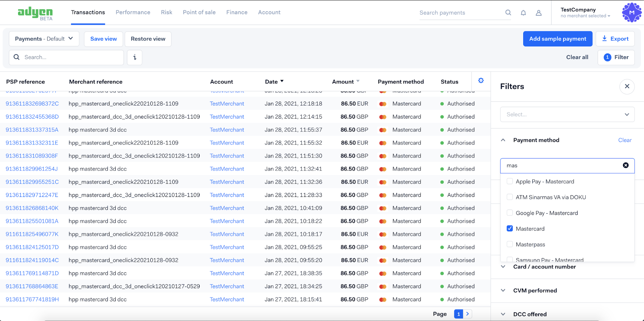The height and width of the screenshot is (321, 644).
Task: Clear the Payment method filter
Action: pyautogui.click(x=625, y=140)
